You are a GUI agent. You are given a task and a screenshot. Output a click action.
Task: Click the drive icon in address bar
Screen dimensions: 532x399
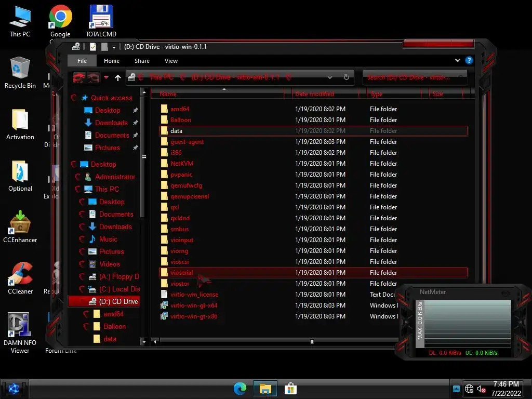tap(131, 77)
